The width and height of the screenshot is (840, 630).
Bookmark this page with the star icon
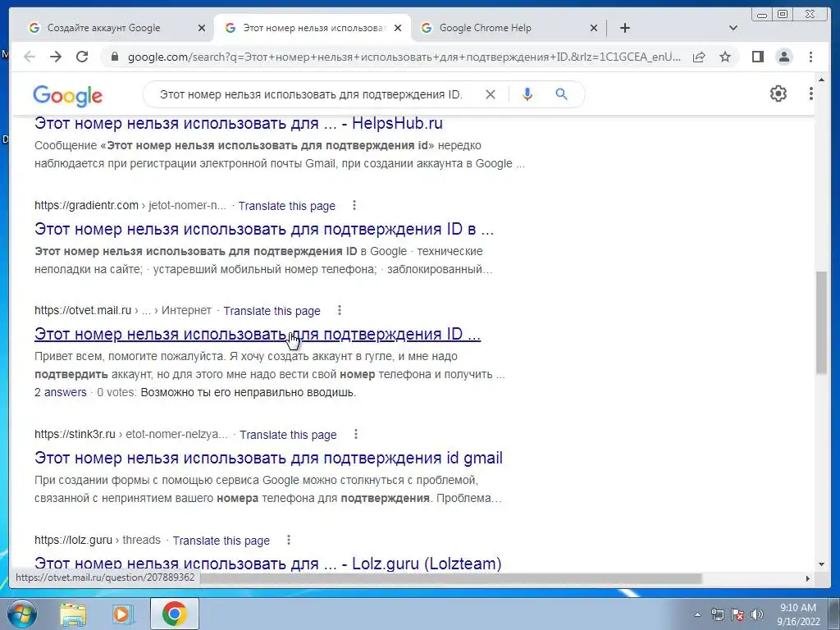725,57
